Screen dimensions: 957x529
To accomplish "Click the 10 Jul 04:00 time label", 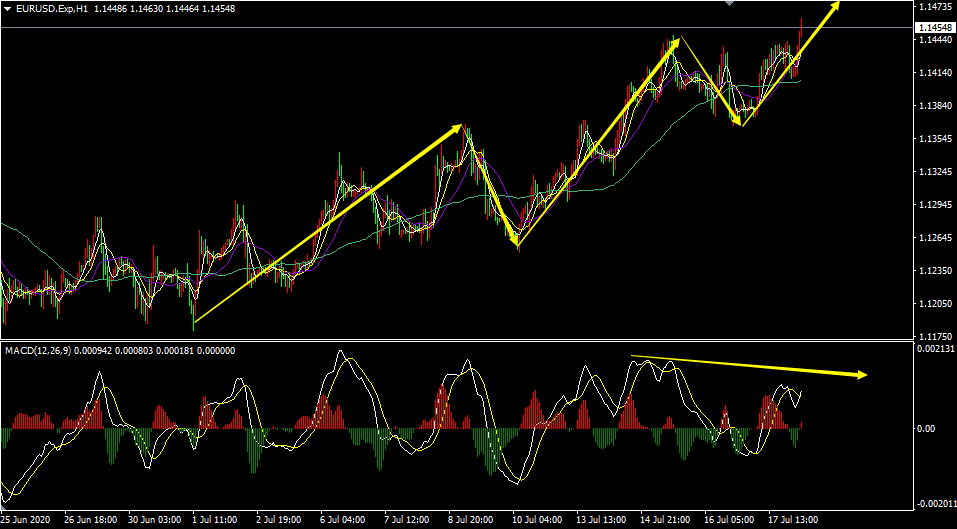I will tap(537, 520).
